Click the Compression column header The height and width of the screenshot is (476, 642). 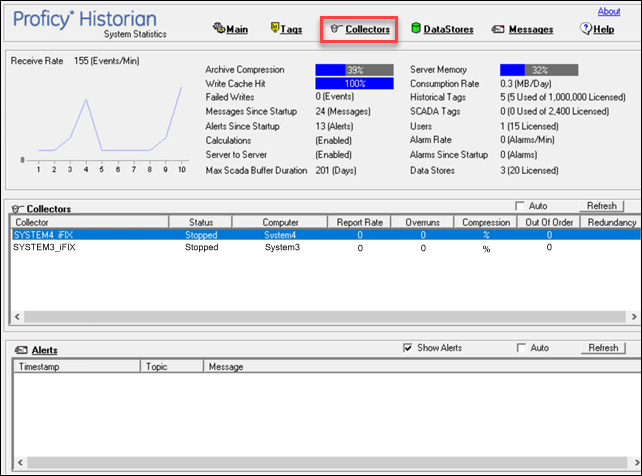(486, 222)
